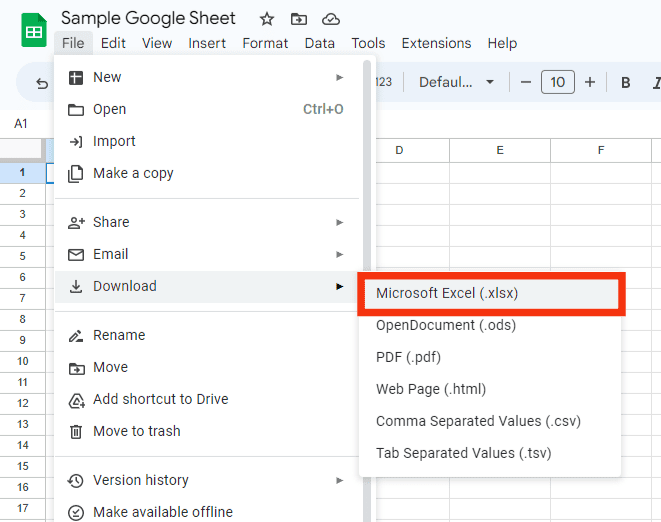Screen dimensions: 661x522
Task: Decrease font size with minus button
Action: point(526,82)
